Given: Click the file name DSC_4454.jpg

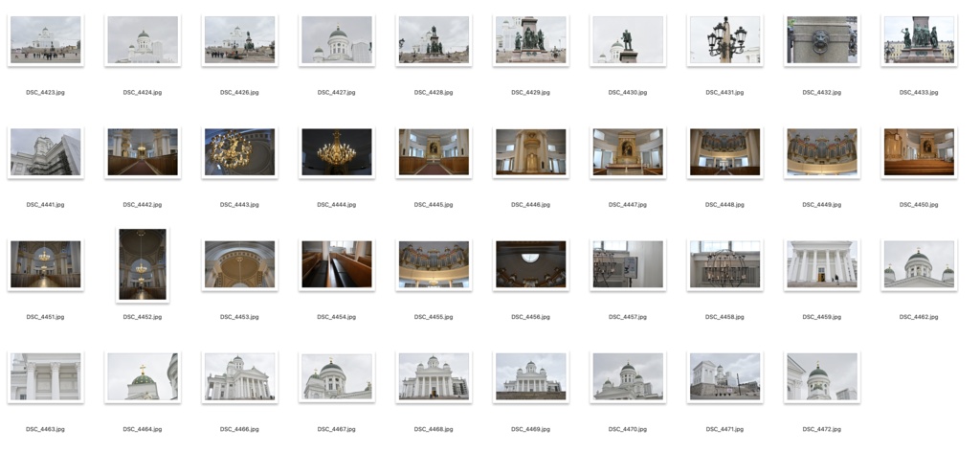Looking at the screenshot, I should (x=336, y=317).
